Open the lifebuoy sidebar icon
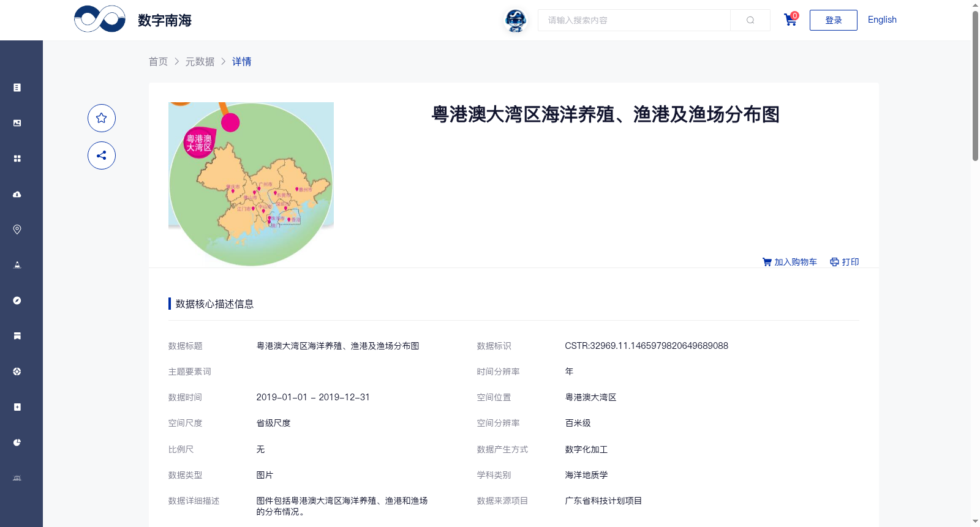Screen dimensions: 980x527 pos(17,372)
